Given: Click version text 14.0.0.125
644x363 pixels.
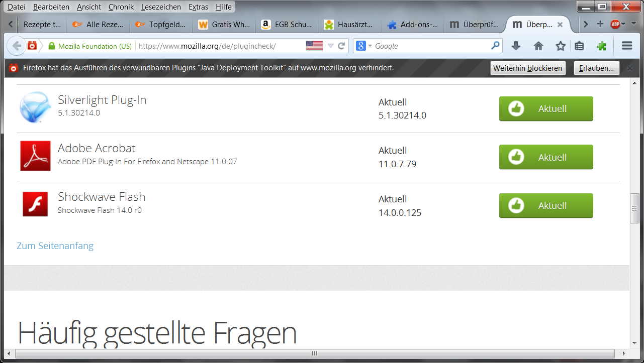Looking at the screenshot, I should [400, 213].
